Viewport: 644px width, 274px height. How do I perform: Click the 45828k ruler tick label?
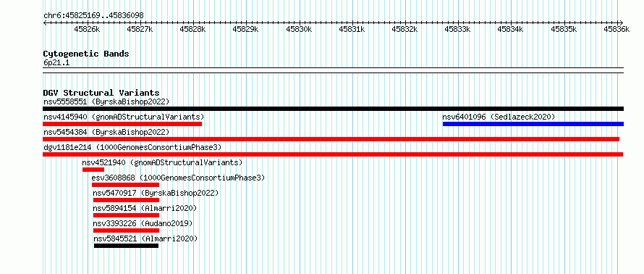[193, 29]
